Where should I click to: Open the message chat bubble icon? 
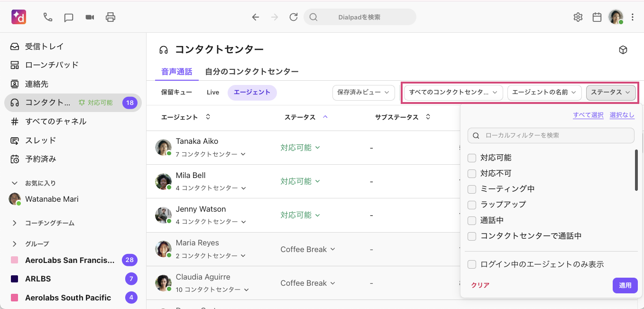point(69,18)
